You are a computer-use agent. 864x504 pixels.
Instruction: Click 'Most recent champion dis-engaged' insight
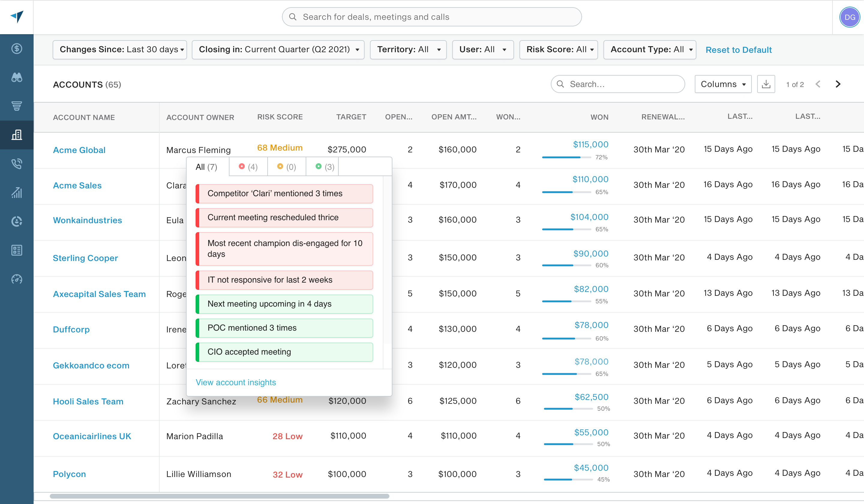pos(284,249)
